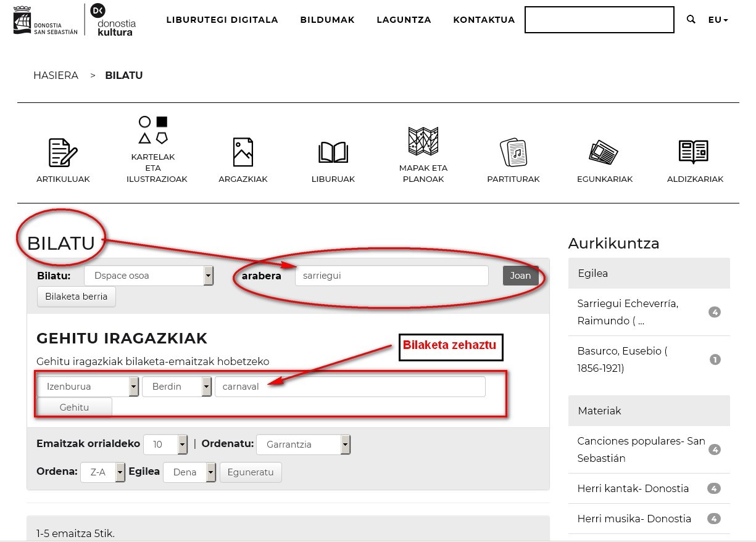Open Kartelak eta Ilustrazioak shapes icon
Viewport: 756px width, 542px height.
pyautogui.click(x=153, y=129)
